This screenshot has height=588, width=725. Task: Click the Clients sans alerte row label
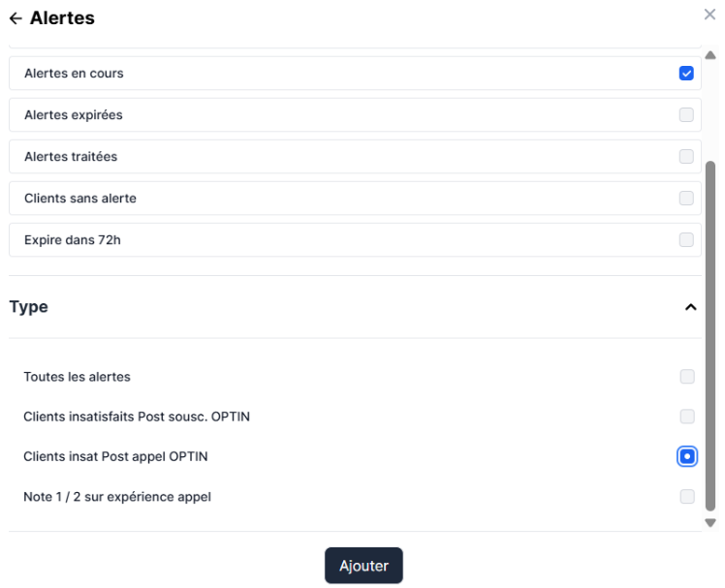point(79,199)
